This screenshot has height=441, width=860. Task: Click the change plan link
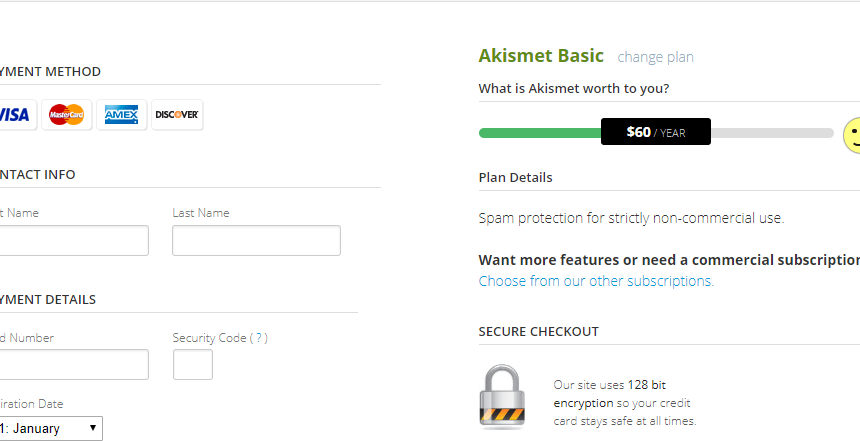click(x=655, y=57)
